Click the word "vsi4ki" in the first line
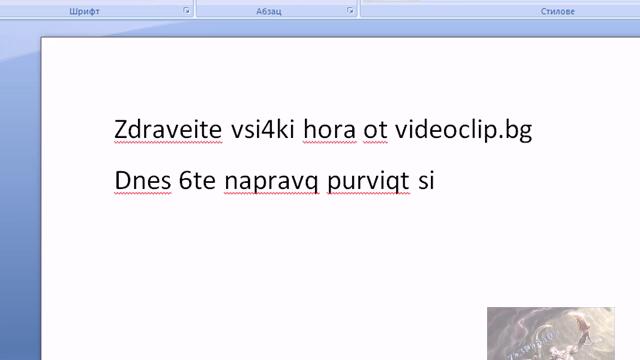This screenshot has height=360, width=640. click(263, 130)
